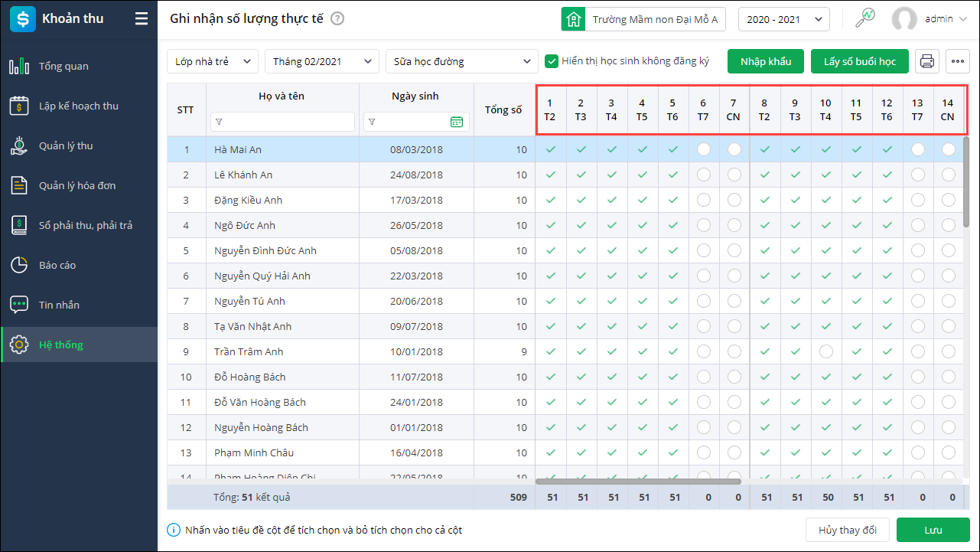Click the printer icon
Image resolution: width=980 pixels, height=552 pixels.
tap(927, 61)
